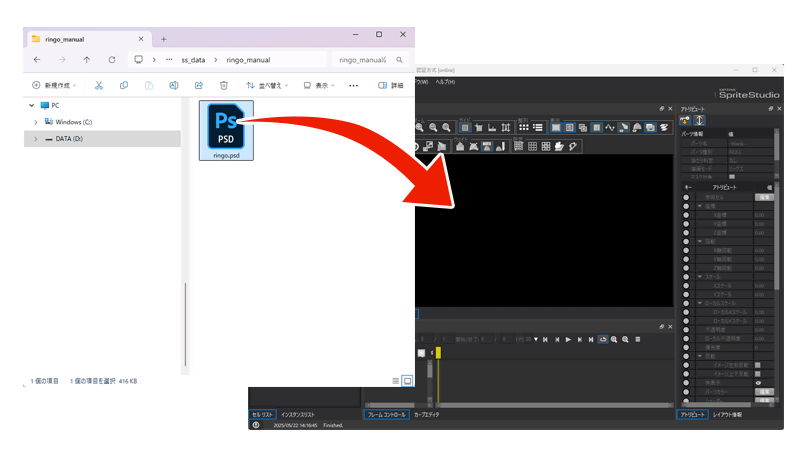Step forward one frame in the timeline

pos(580,339)
